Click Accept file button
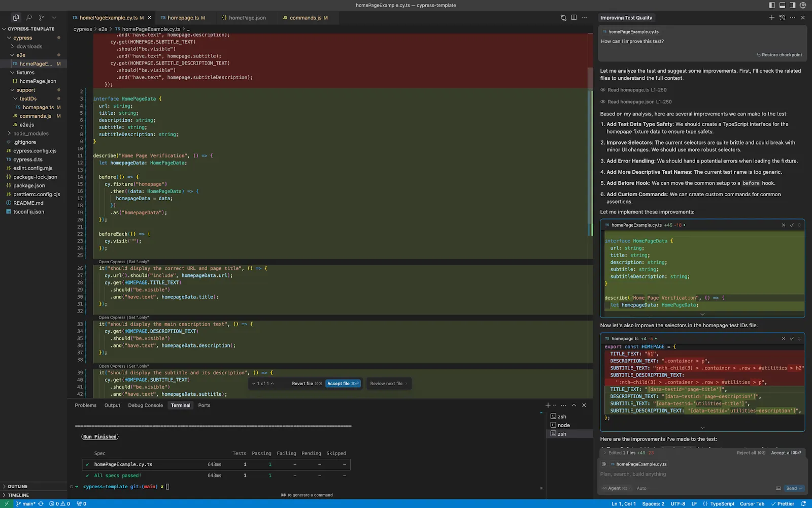This screenshot has height=508, width=812. 343,384
